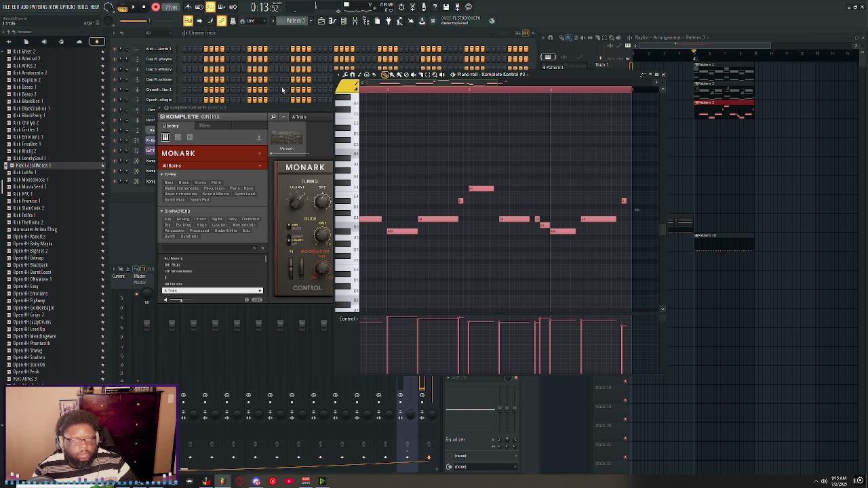868x488 pixels.
Task: Open the snap dropdown set to Line
Action: click(254, 21)
